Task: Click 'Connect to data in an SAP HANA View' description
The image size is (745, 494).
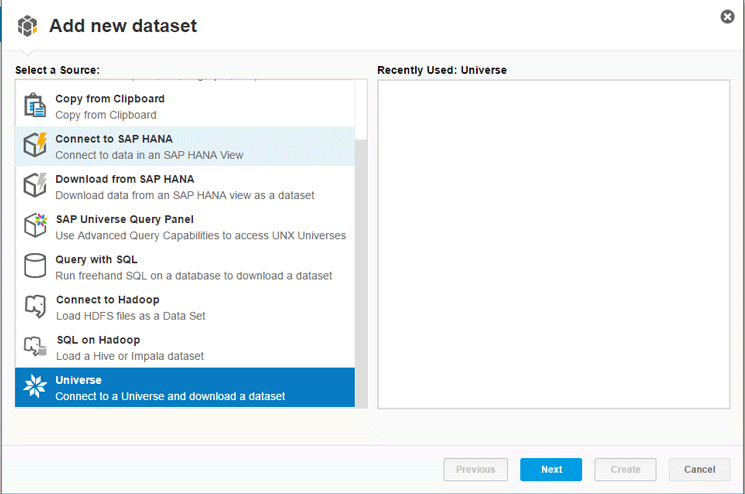Action: coord(149,155)
